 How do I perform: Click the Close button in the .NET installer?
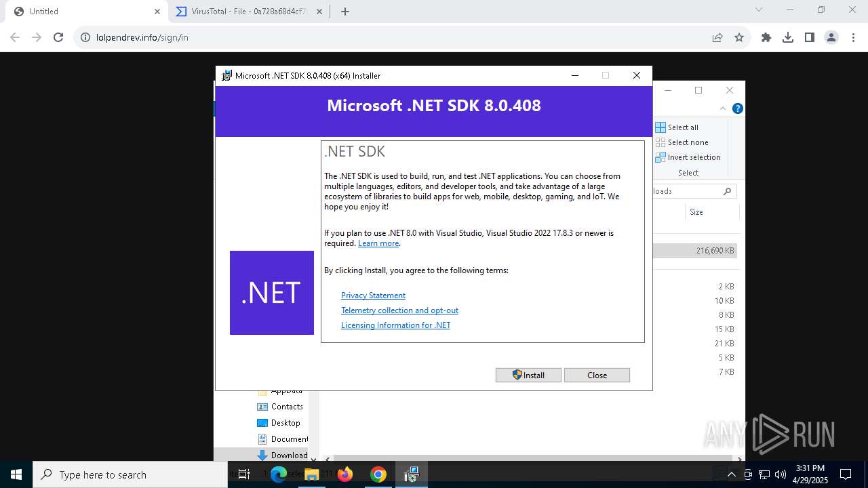coord(597,375)
